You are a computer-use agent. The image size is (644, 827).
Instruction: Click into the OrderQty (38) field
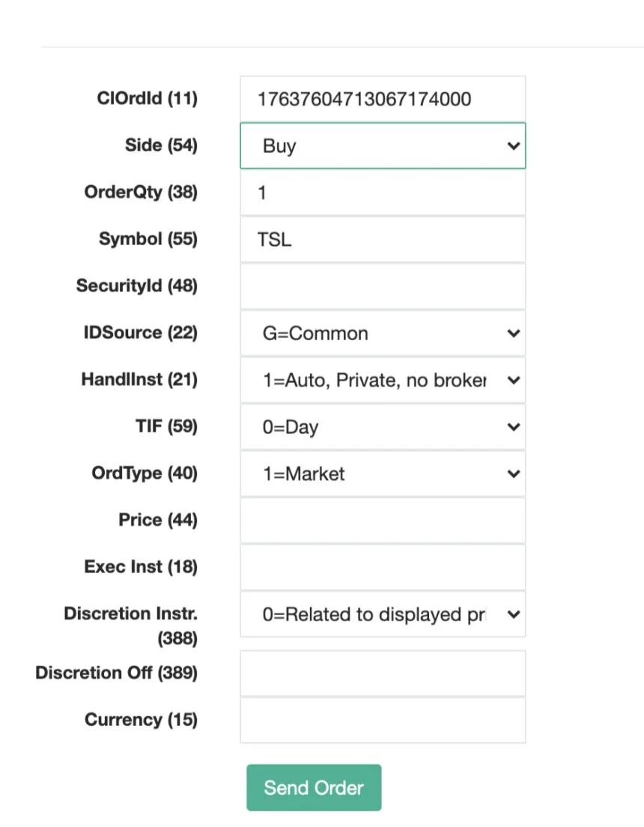point(383,193)
